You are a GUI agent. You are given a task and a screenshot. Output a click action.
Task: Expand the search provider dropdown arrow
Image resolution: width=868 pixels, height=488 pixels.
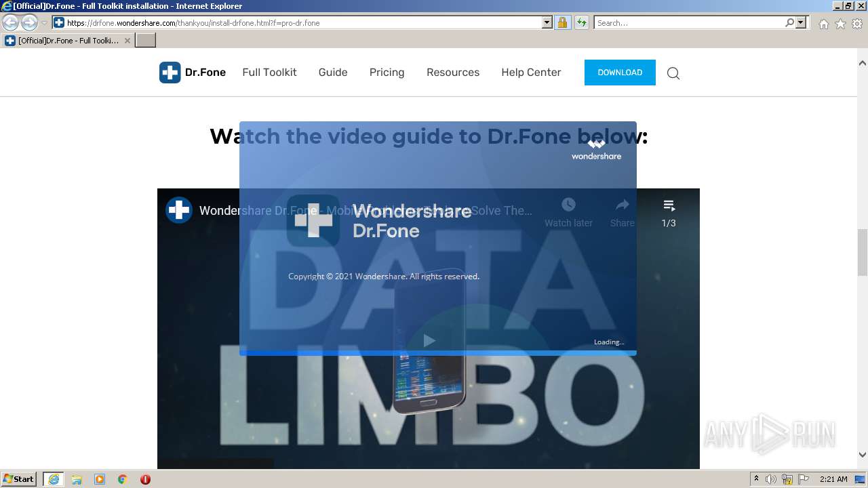tap(802, 22)
